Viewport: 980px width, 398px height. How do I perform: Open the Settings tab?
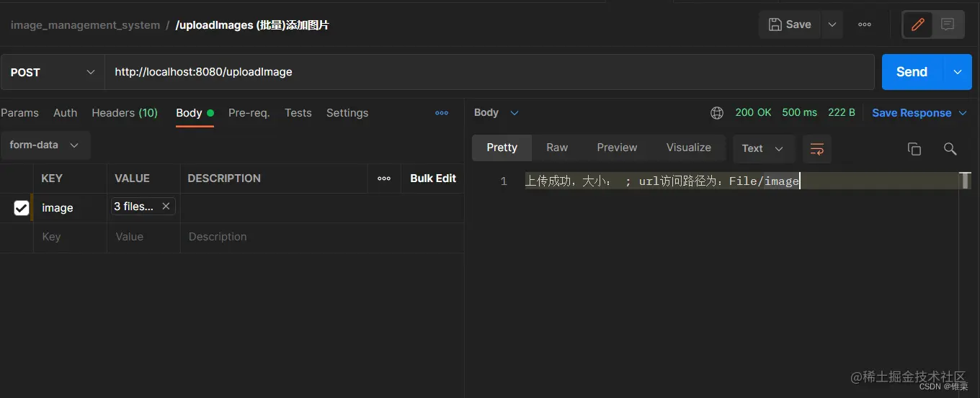tap(347, 113)
